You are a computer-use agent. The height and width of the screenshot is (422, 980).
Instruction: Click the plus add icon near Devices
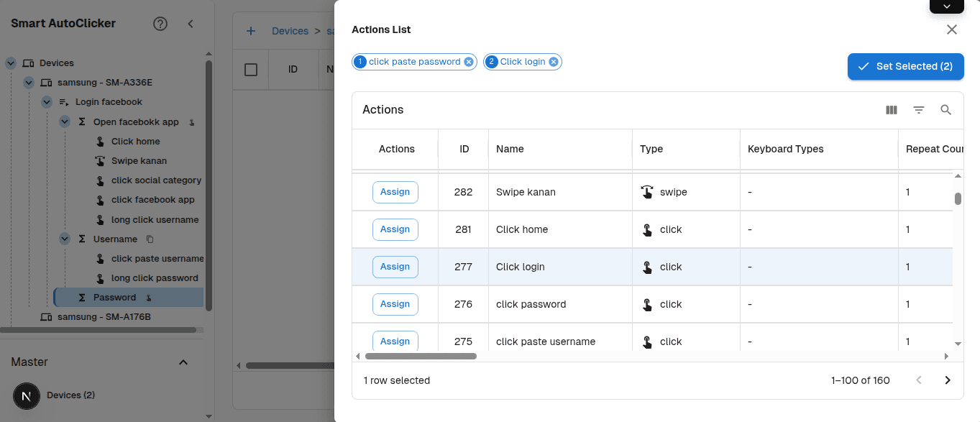pyautogui.click(x=251, y=31)
